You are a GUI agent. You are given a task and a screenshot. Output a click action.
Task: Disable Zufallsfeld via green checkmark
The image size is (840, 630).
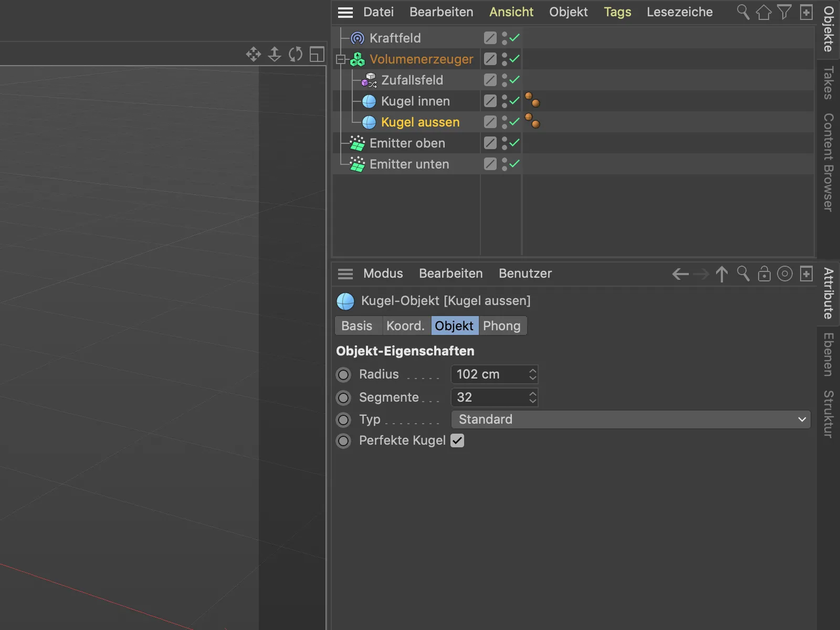click(514, 79)
